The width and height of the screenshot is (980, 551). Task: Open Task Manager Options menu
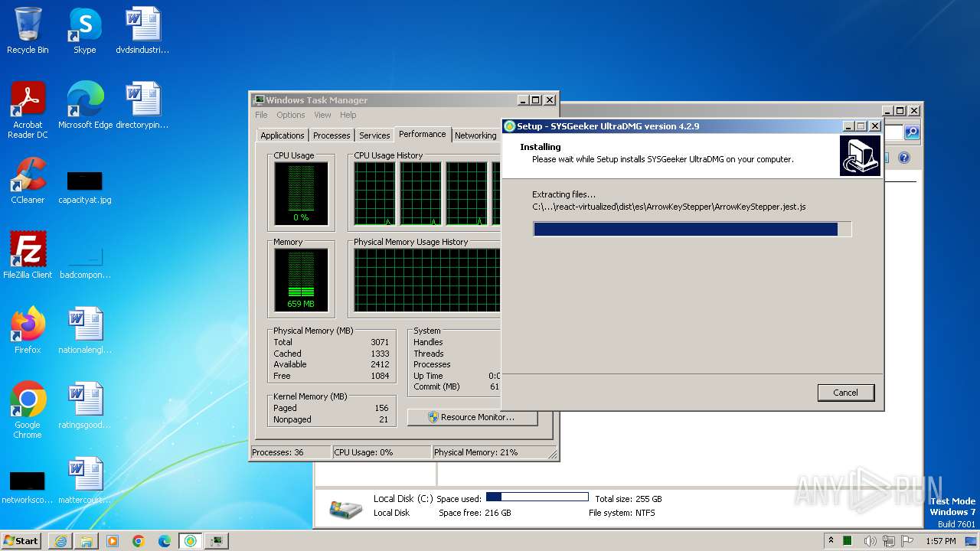tap(291, 115)
